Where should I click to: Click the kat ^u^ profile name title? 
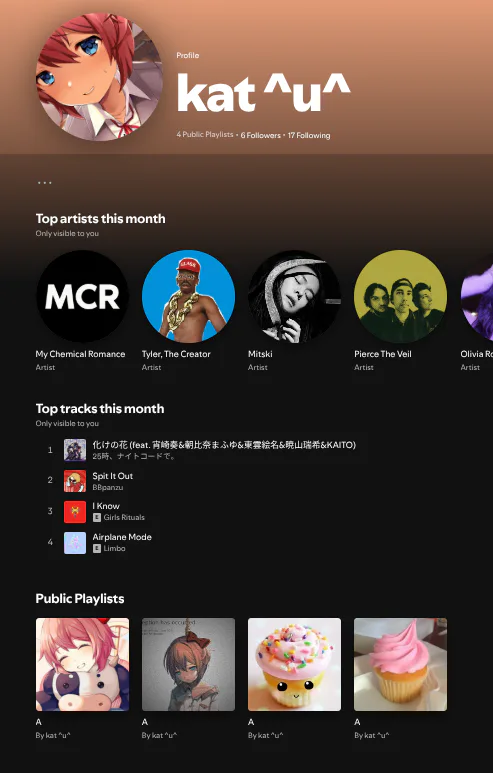(x=264, y=93)
